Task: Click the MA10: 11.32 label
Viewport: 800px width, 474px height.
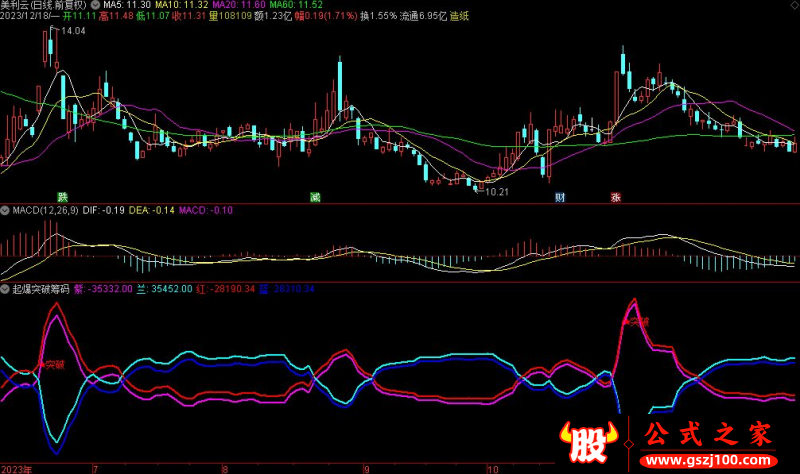Action: click(182, 5)
